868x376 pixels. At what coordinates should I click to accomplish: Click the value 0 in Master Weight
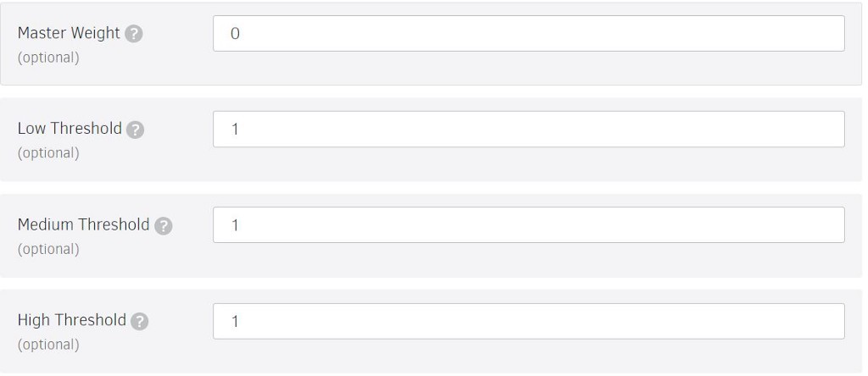(235, 34)
